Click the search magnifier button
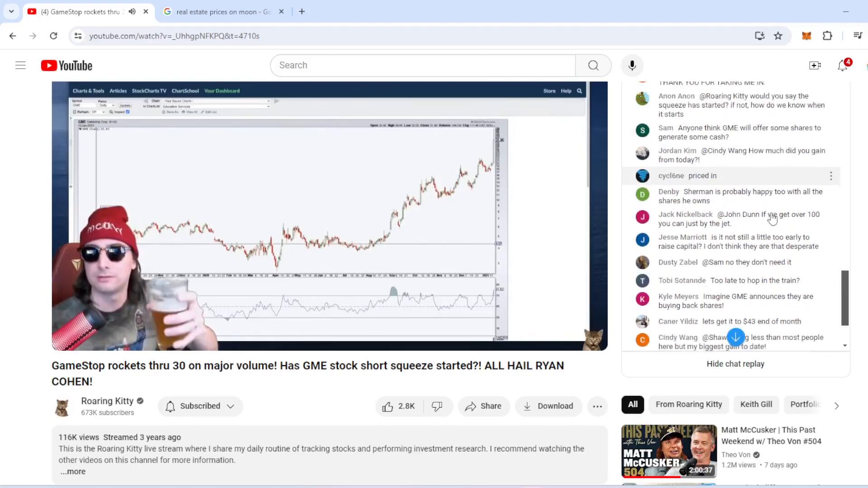Screen dimensions: 868x488 coord(593,66)
